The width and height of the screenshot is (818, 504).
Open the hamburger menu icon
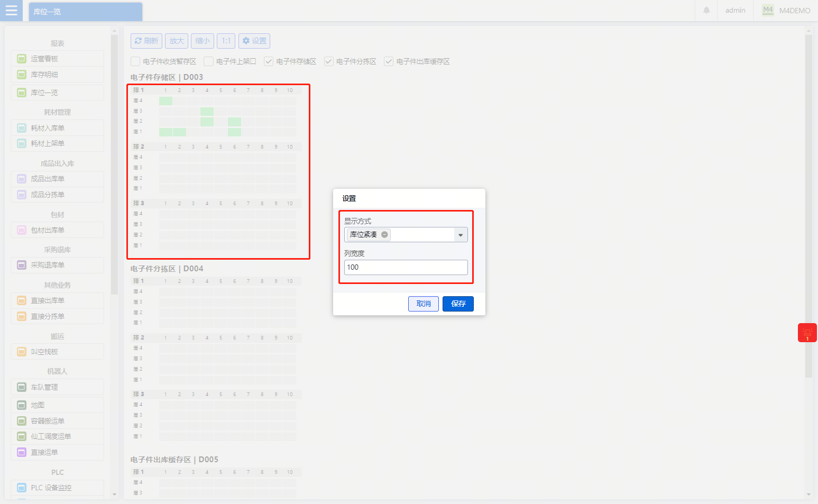11,10
